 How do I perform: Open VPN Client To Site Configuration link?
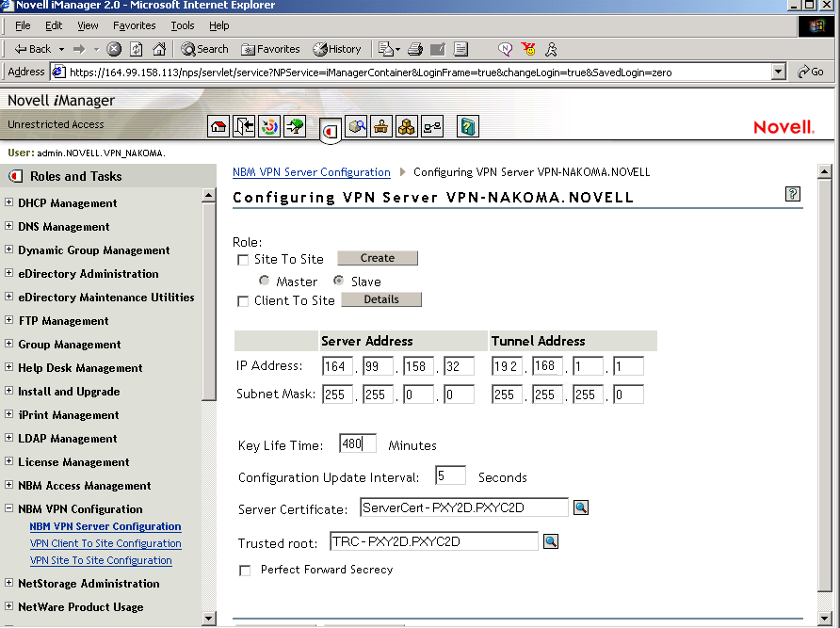coord(105,543)
